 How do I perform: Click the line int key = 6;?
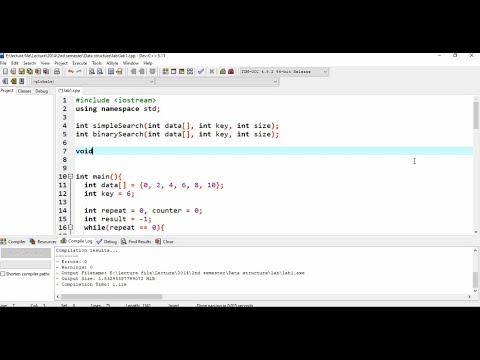[x=109, y=194]
